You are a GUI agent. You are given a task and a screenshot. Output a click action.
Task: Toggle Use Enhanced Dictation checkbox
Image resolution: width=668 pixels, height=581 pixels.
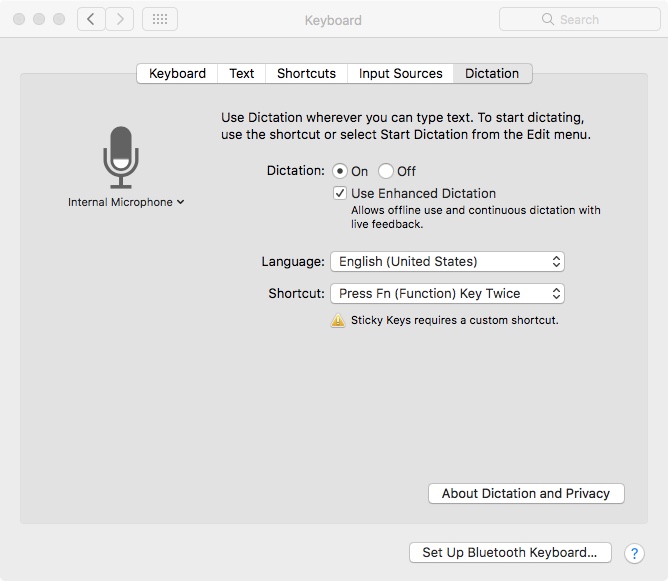point(340,193)
